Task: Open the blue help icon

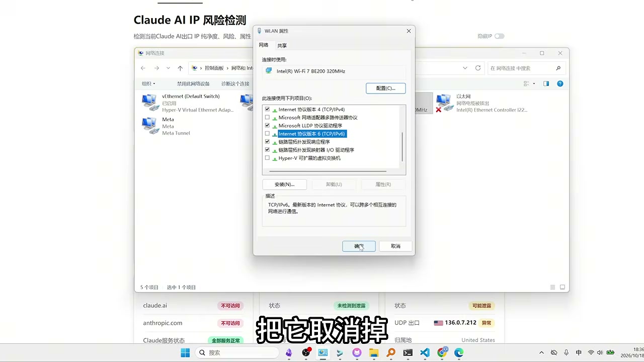Action: pos(560,84)
